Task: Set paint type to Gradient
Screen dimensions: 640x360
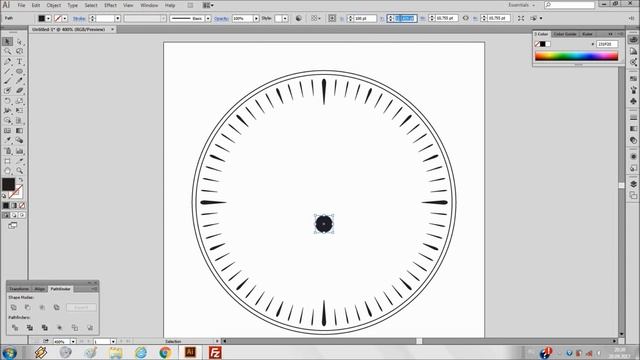Action: coord(14,205)
